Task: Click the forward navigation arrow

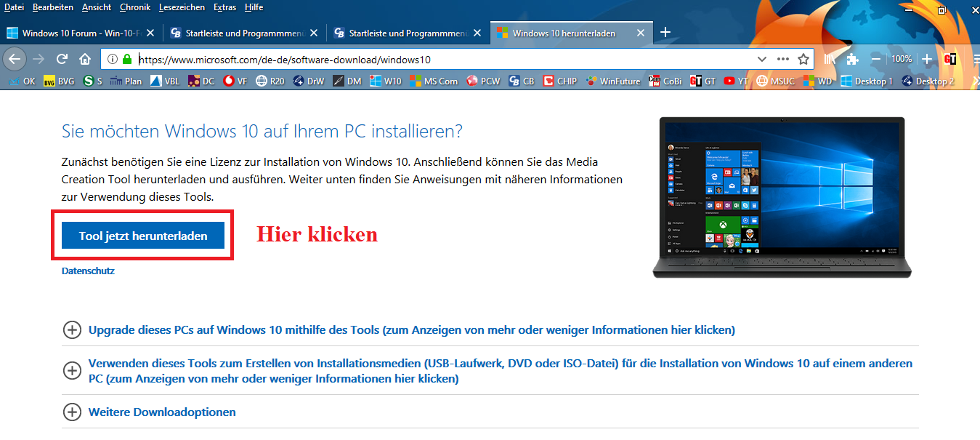Action: [x=39, y=59]
